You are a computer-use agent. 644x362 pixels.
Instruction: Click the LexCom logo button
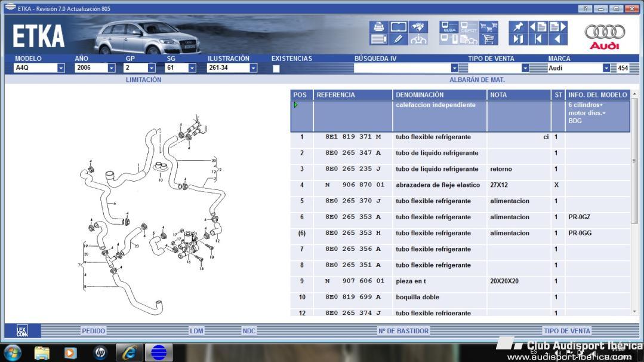point(22,330)
